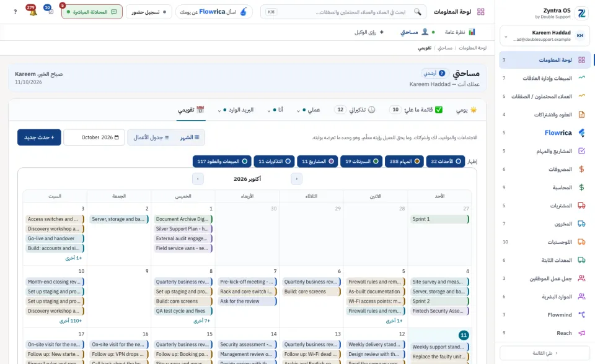
Task: Open the رؤى الوكيل top tab
Action: (369, 32)
